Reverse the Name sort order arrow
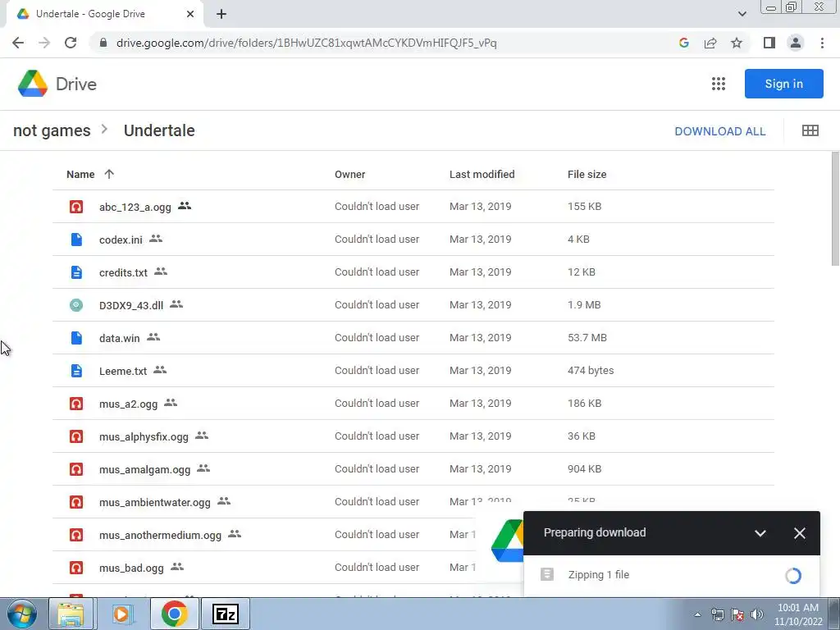Image resolution: width=840 pixels, height=630 pixels. pos(109,174)
